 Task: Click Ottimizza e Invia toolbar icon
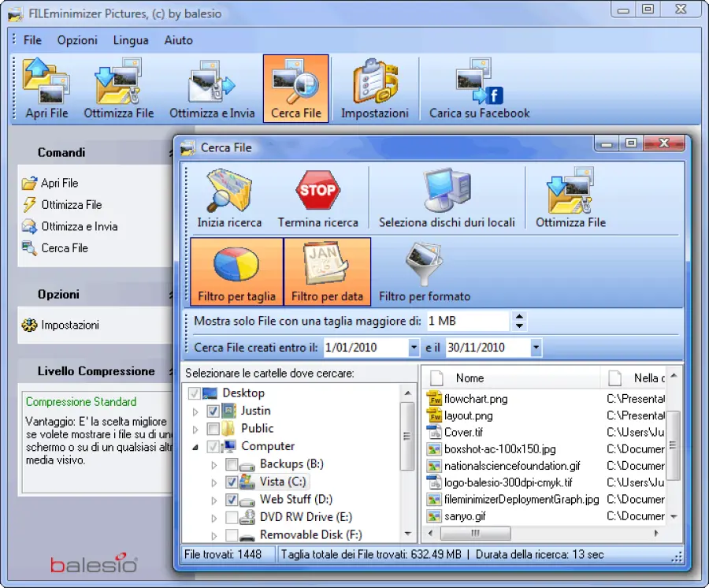click(212, 87)
